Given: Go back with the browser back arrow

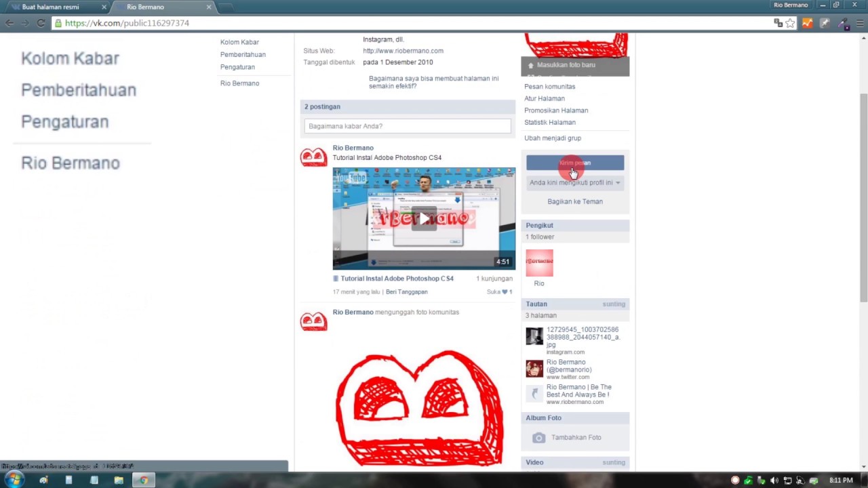Looking at the screenshot, I should point(9,23).
